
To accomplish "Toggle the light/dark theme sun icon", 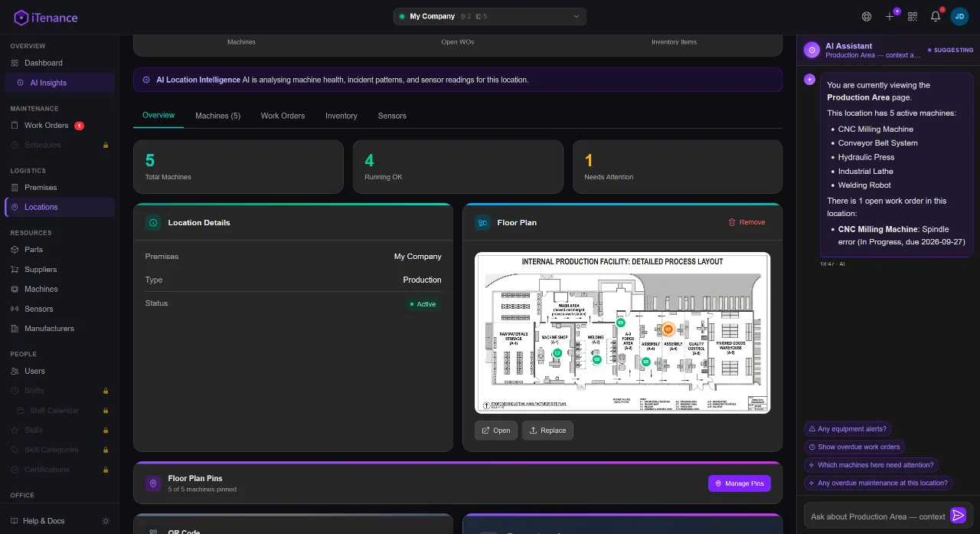I will click(x=106, y=521).
